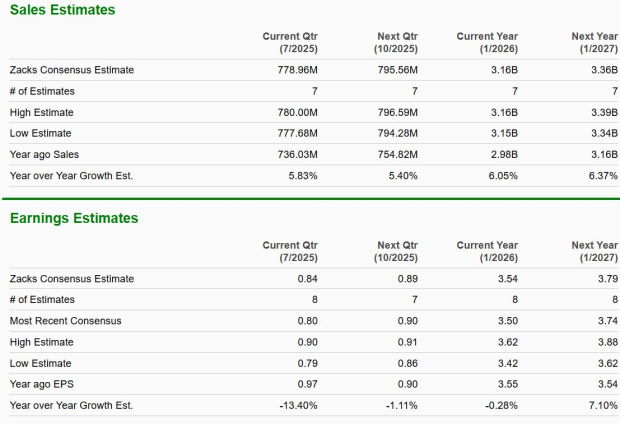Screen dimensions: 620x424
Task: Select the "-1.11%" earnings growth estimate
Action: tap(402, 405)
